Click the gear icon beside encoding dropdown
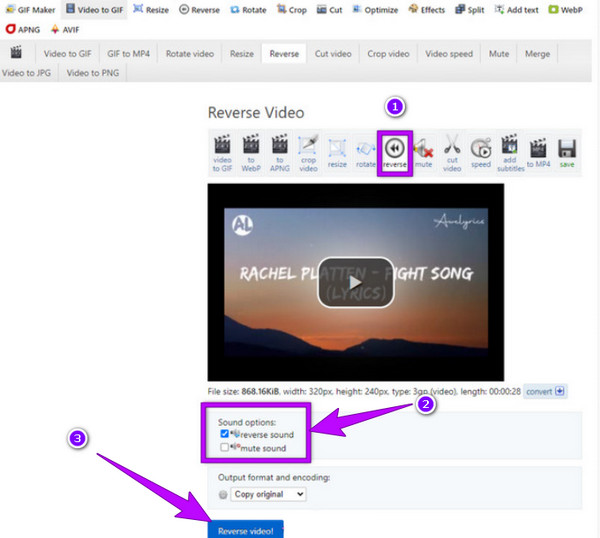 223,494
